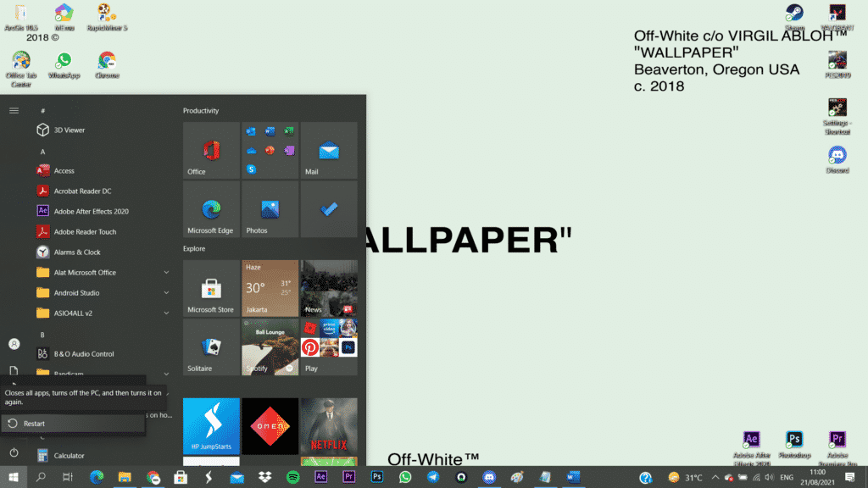Open the Office apps folder tile
This screenshot has height=488, width=868.
[x=270, y=151]
